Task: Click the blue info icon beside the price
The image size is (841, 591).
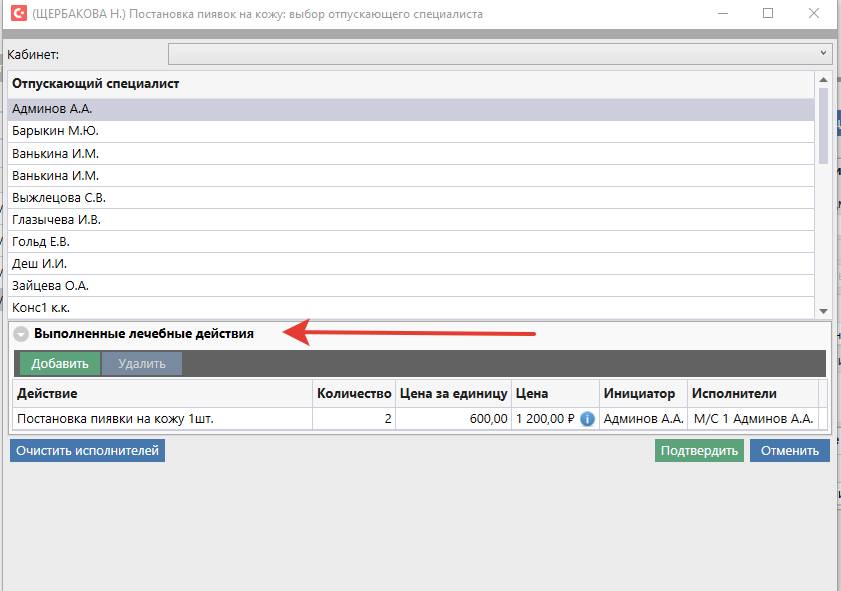Action: [x=588, y=419]
